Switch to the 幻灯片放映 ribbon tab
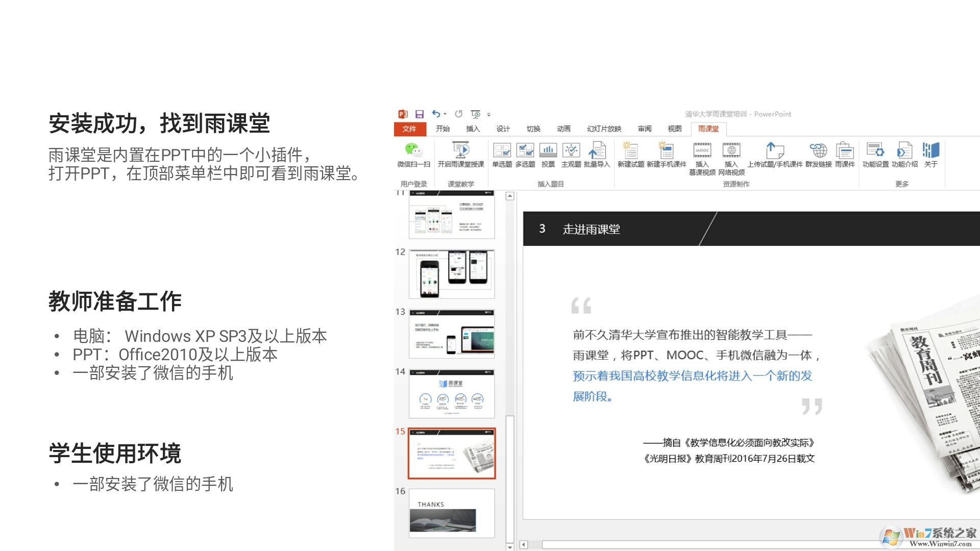The image size is (980, 551). pyautogui.click(x=604, y=129)
